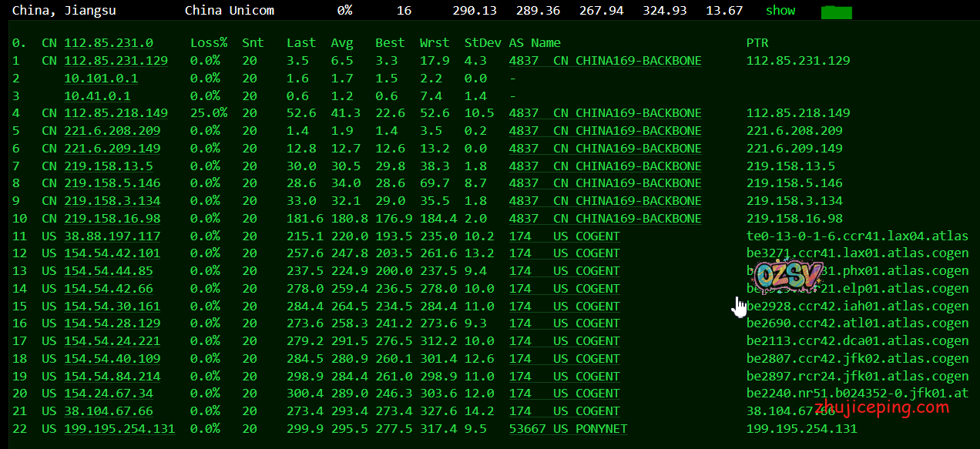Open the IP 112.85.218.149 with 25% loss
The width and height of the screenshot is (980, 449).
pyautogui.click(x=116, y=113)
